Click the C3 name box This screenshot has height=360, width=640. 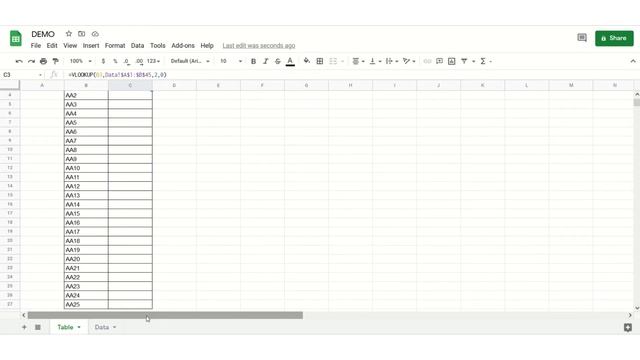pyautogui.click(x=22, y=75)
